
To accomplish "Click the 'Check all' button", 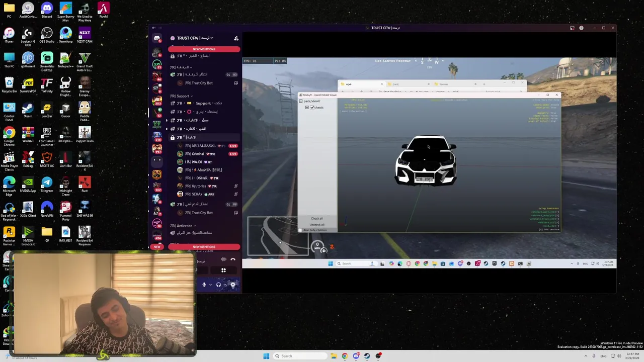I will (317, 218).
